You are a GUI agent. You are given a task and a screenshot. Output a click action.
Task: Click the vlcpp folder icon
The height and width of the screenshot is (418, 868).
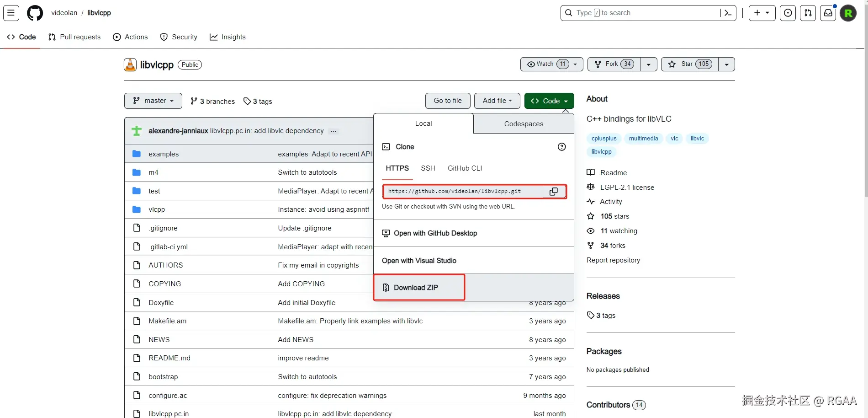137,209
